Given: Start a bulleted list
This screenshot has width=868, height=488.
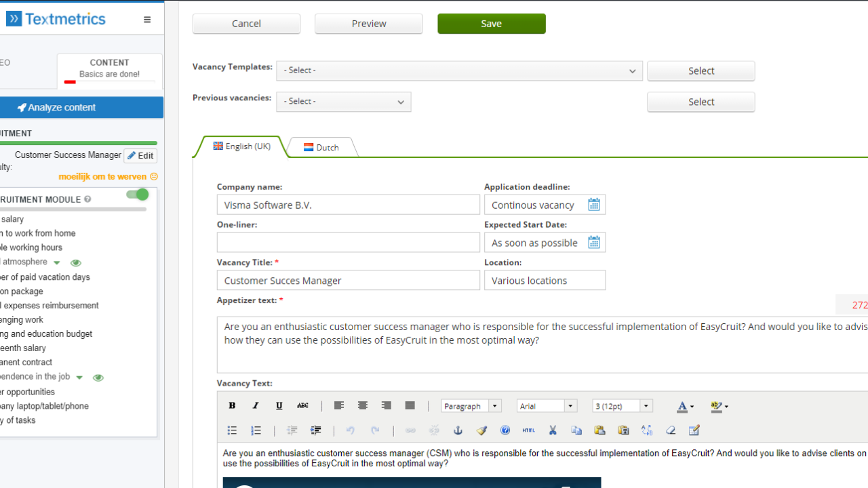Looking at the screenshot, I should click(x=232, y=430).
